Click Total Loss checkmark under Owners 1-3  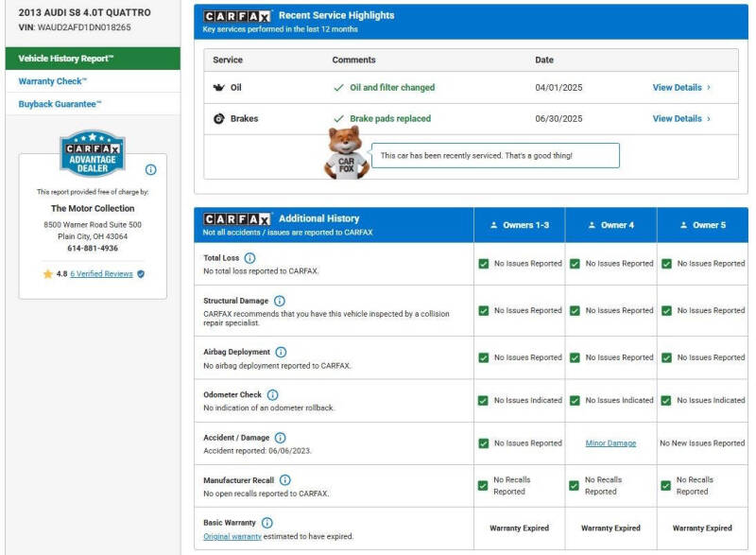[484, 264]
